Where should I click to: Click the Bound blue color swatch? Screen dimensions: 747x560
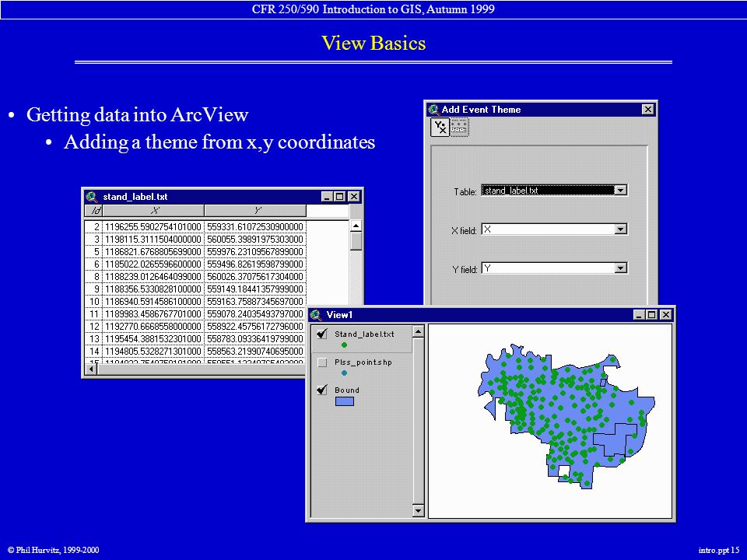click(x=345, y=401)
